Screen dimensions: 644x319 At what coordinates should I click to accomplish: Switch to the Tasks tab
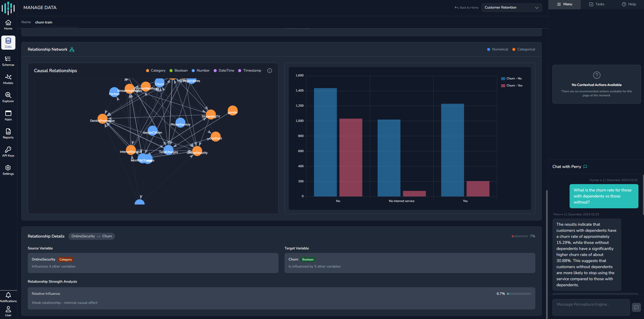click(597, 4)
